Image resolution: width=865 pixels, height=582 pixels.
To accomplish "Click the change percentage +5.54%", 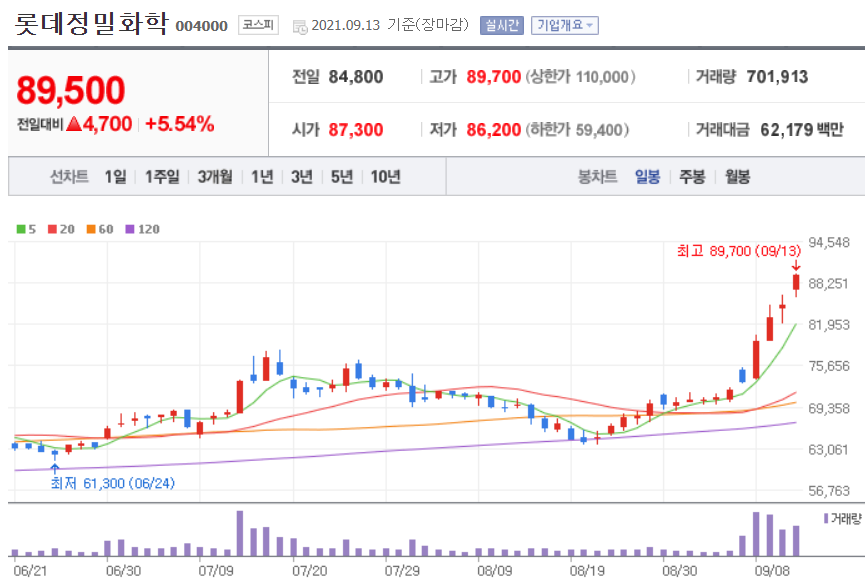I will 180,124.
